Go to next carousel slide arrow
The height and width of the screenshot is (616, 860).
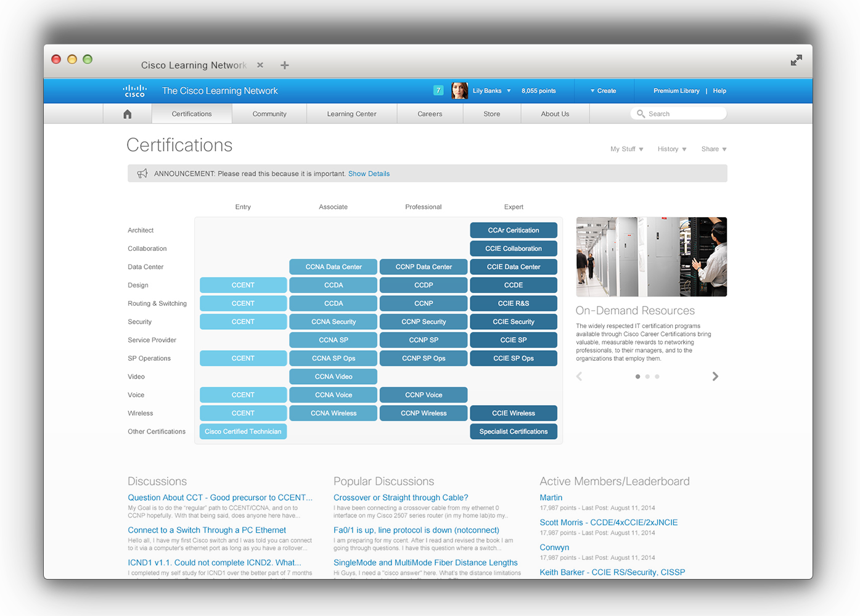[x=715, y=376]
